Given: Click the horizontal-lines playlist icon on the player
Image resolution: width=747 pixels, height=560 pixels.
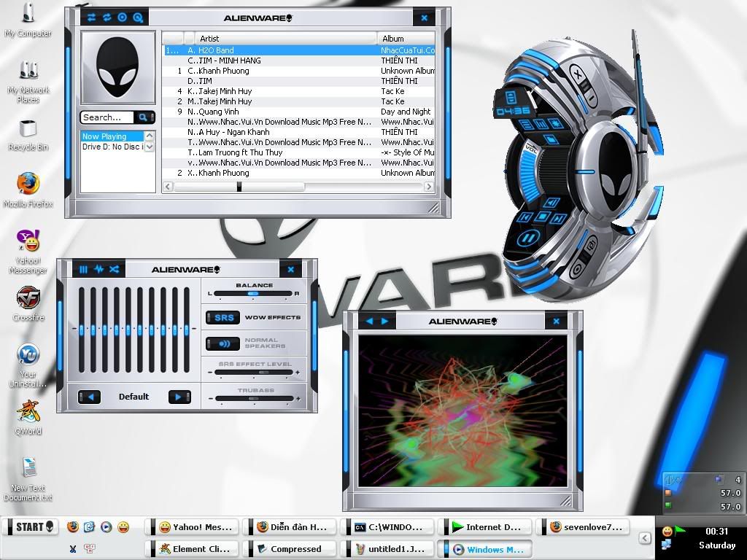Looking at the screenshot, I should click(x=525, y=124).
